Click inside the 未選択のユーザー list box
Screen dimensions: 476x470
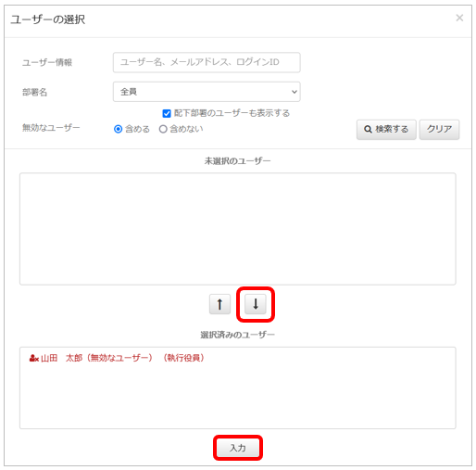click(x=238, y=229)
